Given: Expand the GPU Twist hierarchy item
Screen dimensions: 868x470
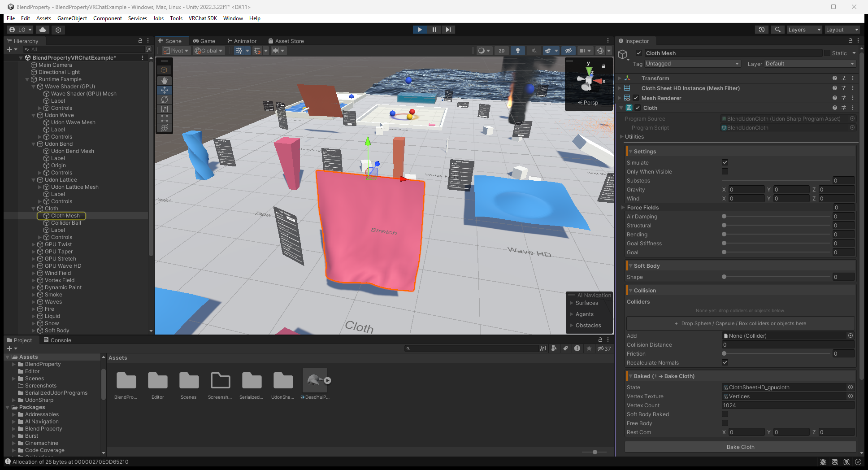Looking at the screenshot, I should pos(34,244).
